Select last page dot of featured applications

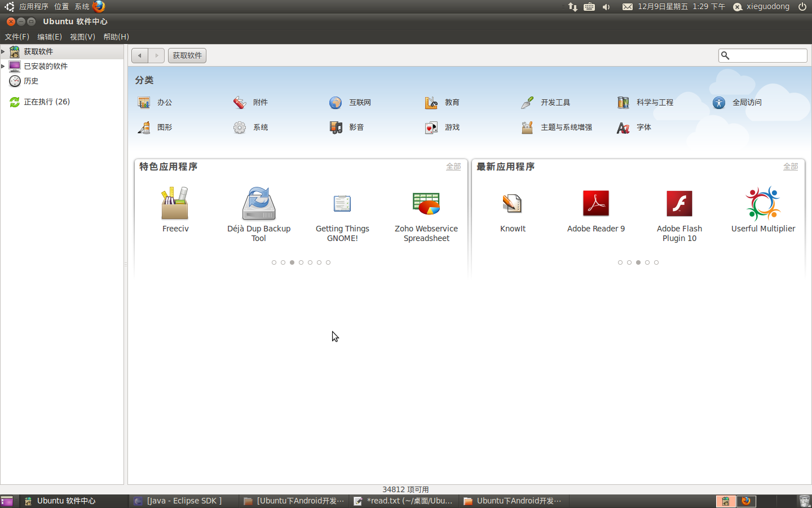tap(328, 262)
